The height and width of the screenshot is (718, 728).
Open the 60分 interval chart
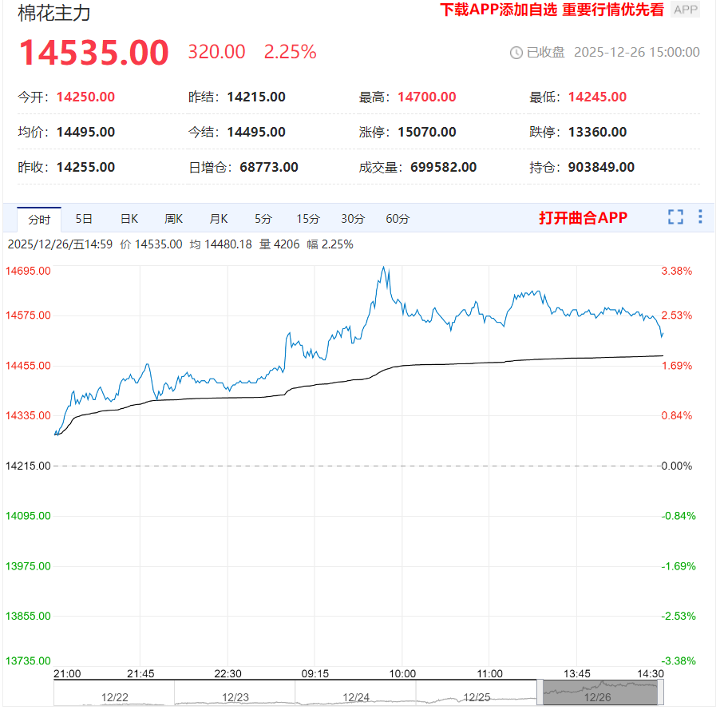coord(398,219)
